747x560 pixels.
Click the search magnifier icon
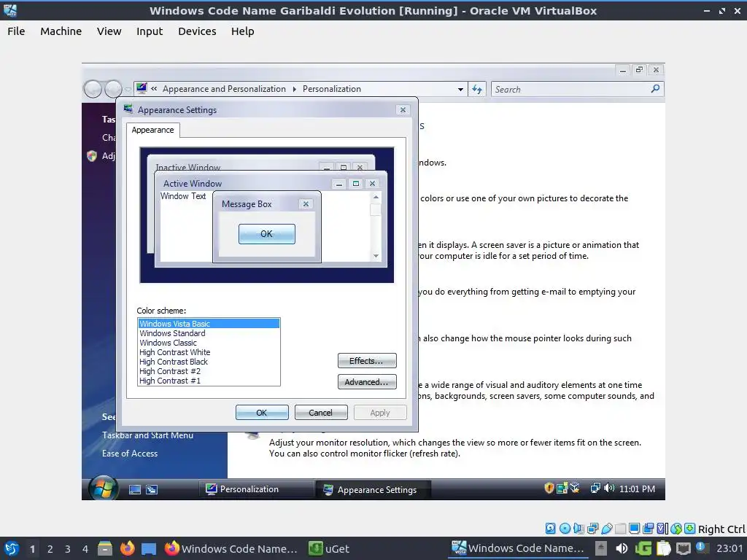point(655,88)
